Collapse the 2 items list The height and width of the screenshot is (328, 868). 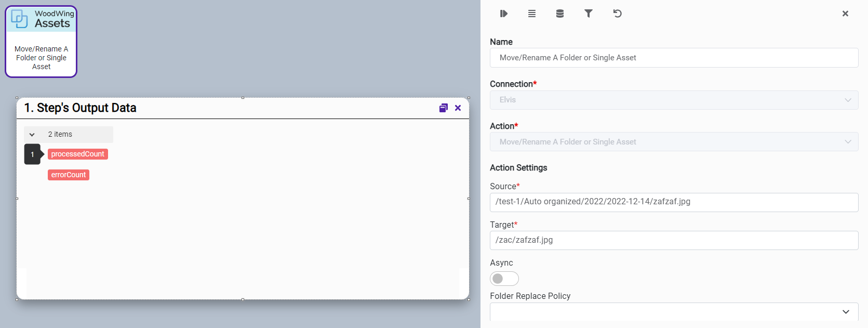tap(32, 135)
